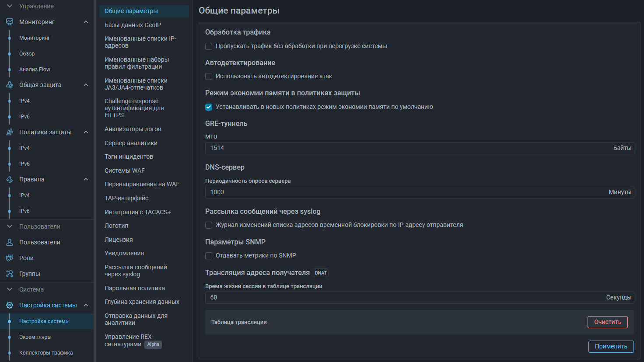Click the Группы icon in sidebar
The height and width of the screenshot is (362, 644).
[x=10, y=274]
